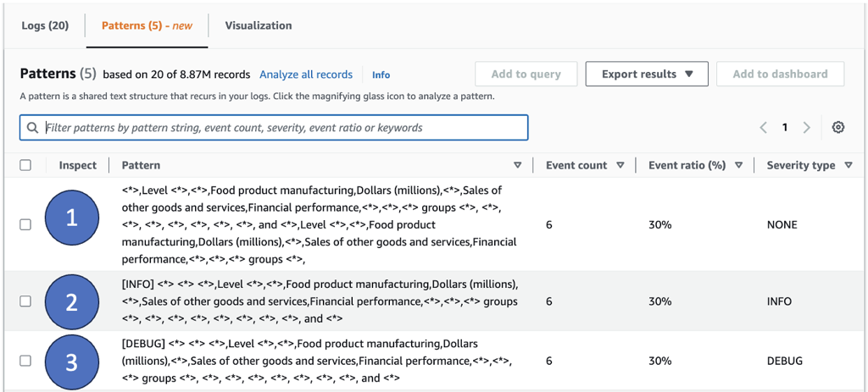Screen dimensions: 868x392
Task: Open the Visualization tab
Action: tap(258, 25)
